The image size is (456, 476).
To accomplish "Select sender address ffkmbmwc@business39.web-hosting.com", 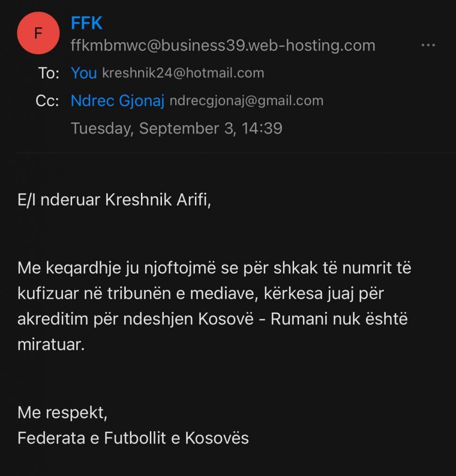I will pyautogui.click(x=223, y=46).
